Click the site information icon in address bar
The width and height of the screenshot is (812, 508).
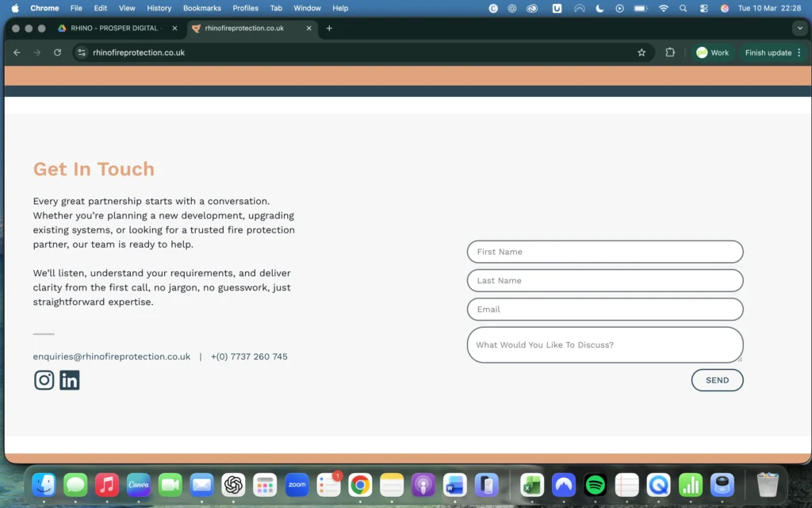82,52
